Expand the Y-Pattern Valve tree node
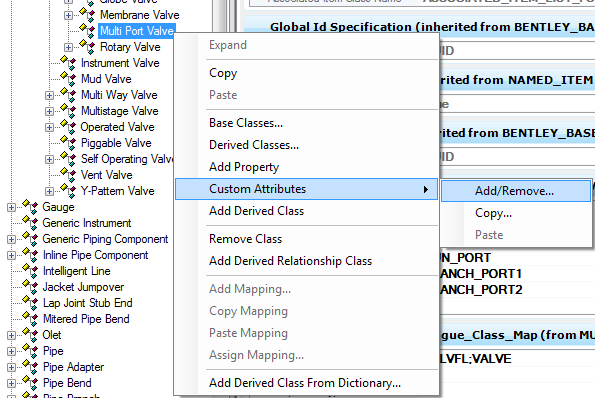The width and height of the screenshot is (595, 398). [x=49, y=191]
